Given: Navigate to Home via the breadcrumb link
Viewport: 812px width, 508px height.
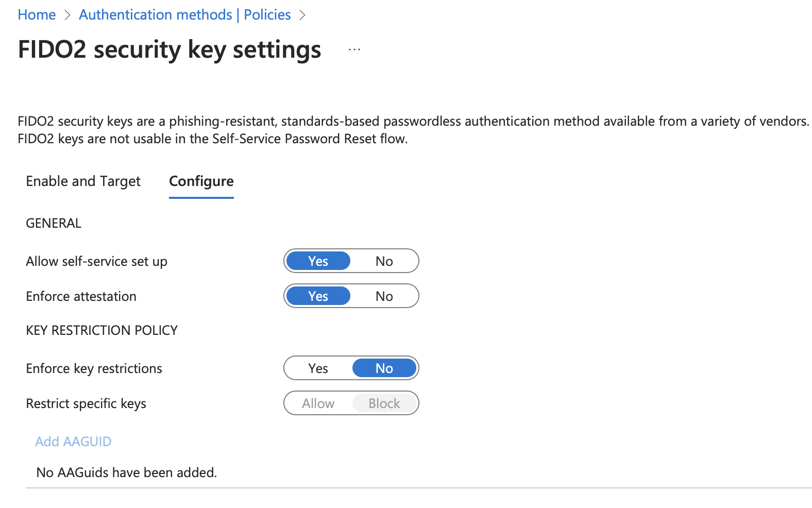Looking at the screenshot, I should tap(36, 14).
